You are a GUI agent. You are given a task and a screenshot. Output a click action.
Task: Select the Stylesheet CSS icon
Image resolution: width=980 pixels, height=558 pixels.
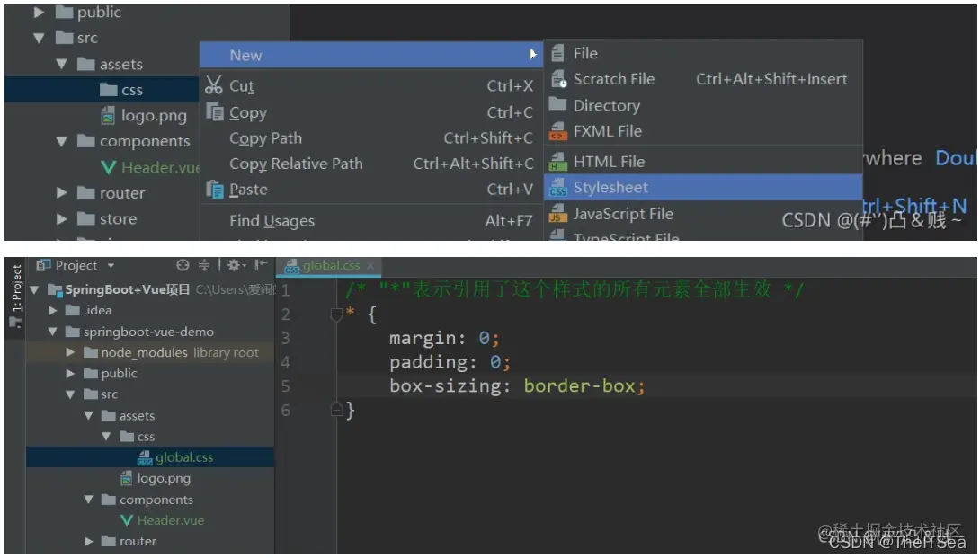[557, 188]
